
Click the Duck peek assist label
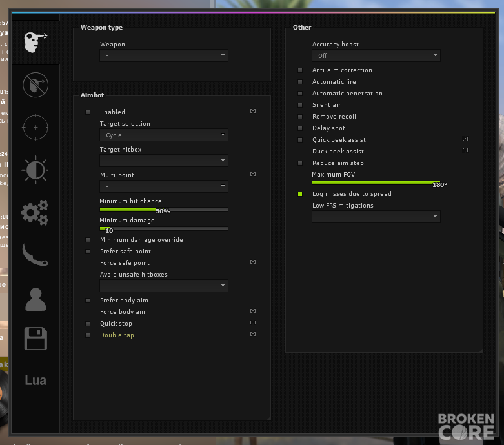click(338, 152)
